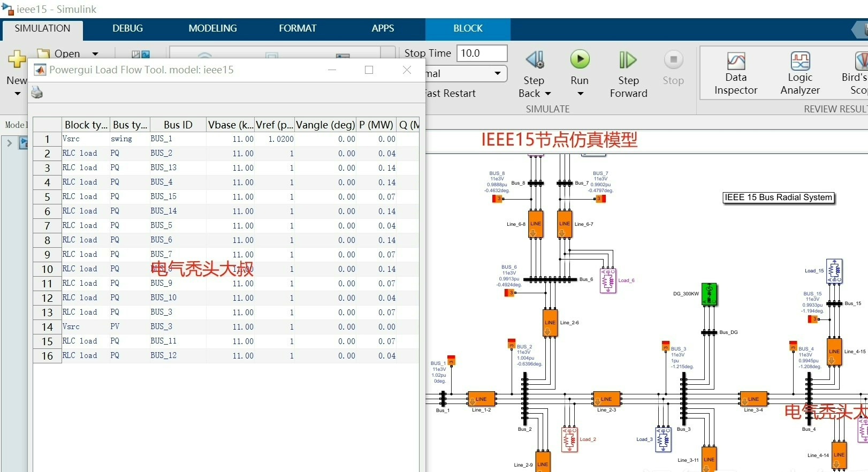Select the Line_6-7 LINE block

coord(565,224)
